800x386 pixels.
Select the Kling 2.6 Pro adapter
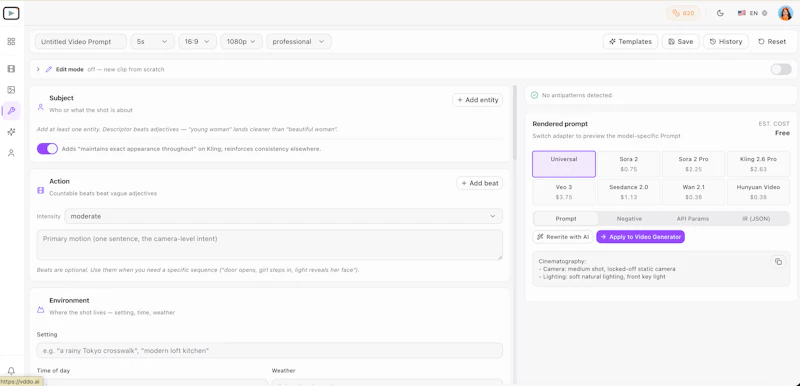click(x=758, y=164)
